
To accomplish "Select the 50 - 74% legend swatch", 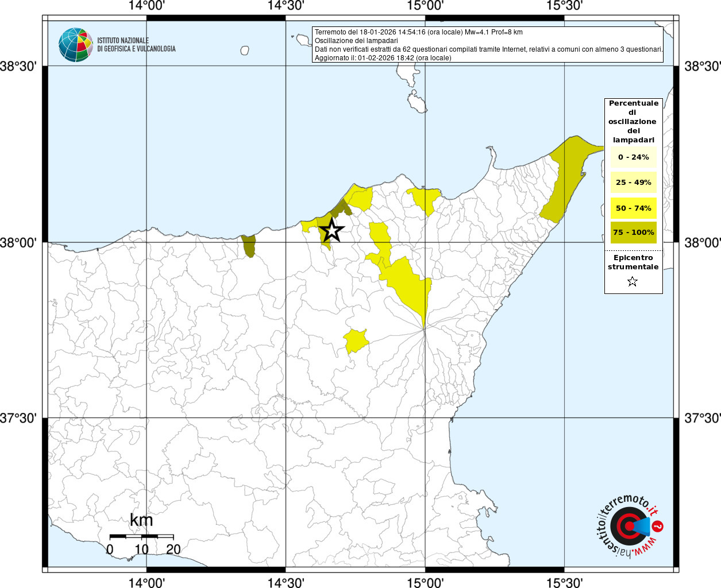I will tap(633, 208).
